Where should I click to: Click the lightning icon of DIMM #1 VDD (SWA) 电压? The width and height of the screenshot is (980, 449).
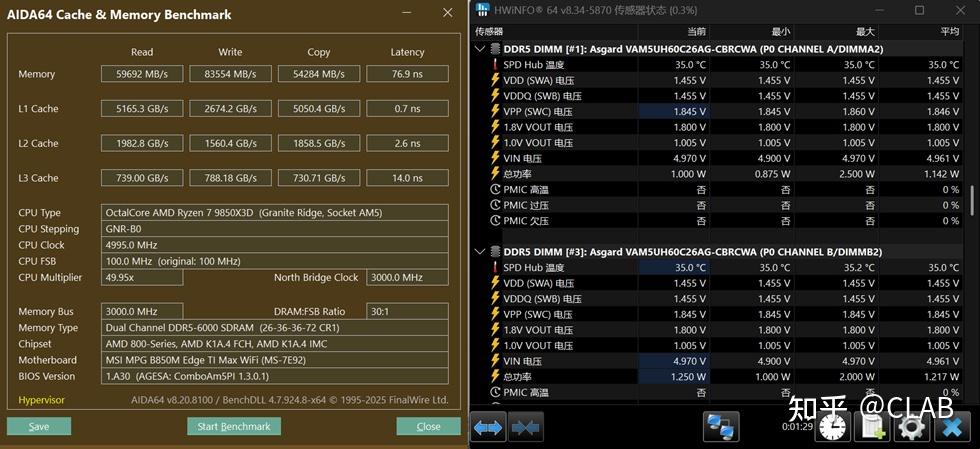coord(495,80)
